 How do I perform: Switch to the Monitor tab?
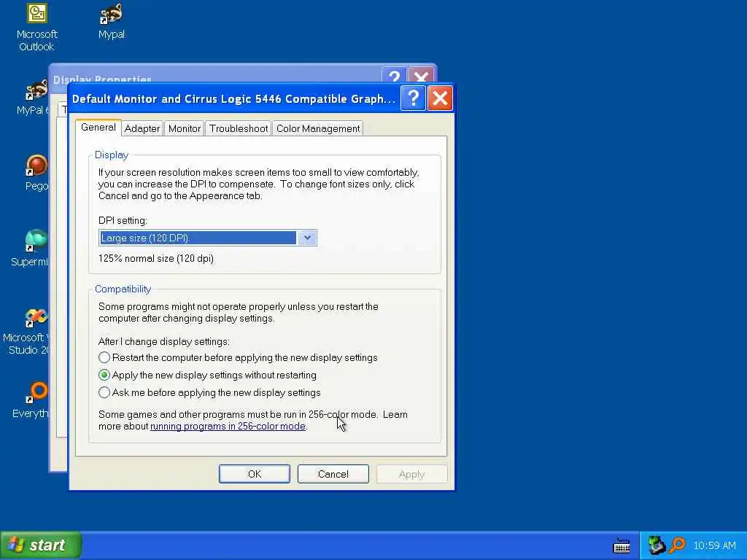[185, 128]
